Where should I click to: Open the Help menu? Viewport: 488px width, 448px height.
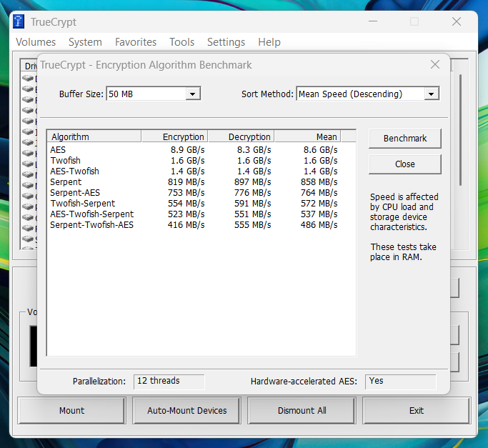tap(269, 42)
